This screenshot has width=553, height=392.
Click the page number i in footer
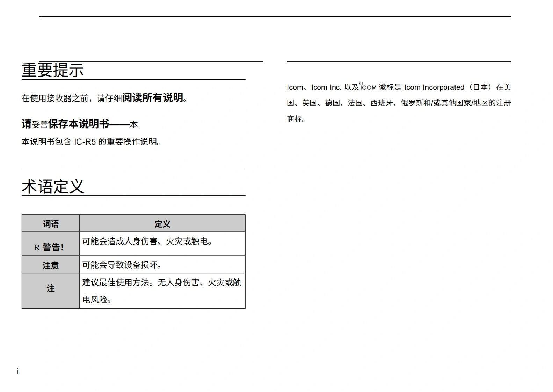[17, 372]
